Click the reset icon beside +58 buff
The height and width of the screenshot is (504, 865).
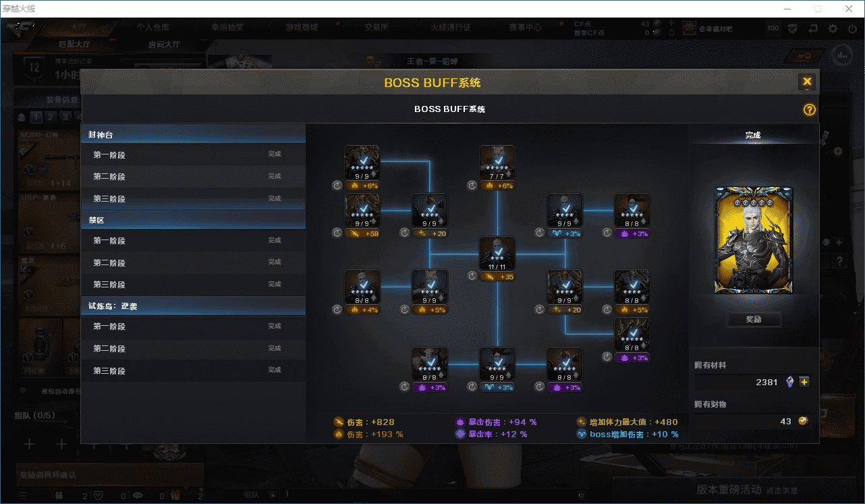tap(337, 233)
